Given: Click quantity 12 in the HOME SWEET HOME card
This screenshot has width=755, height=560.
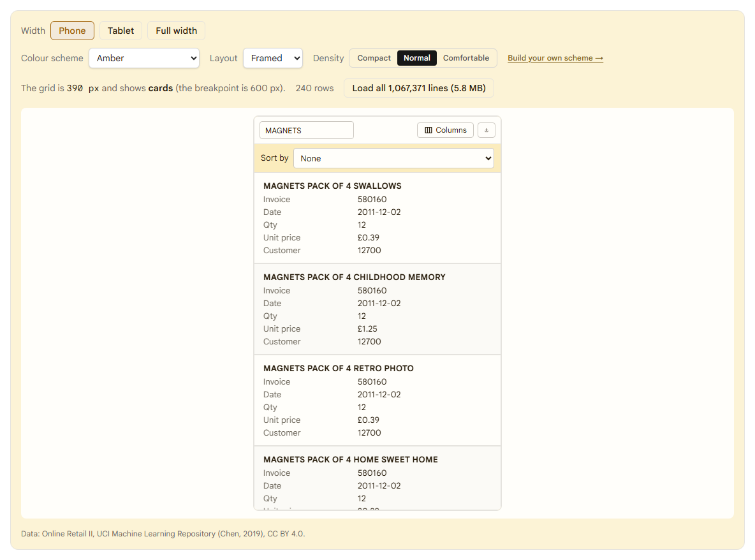Looking at the screenshot, I should point(362,499).
